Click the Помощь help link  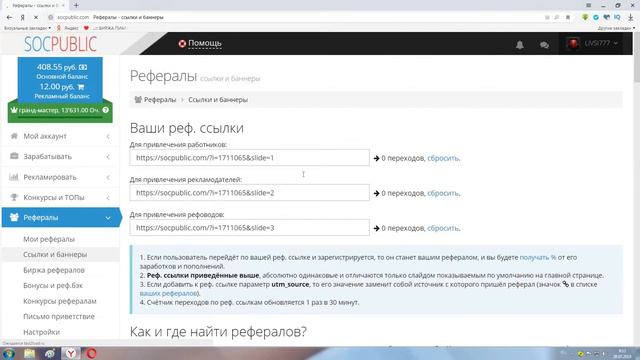click(204, 43)
